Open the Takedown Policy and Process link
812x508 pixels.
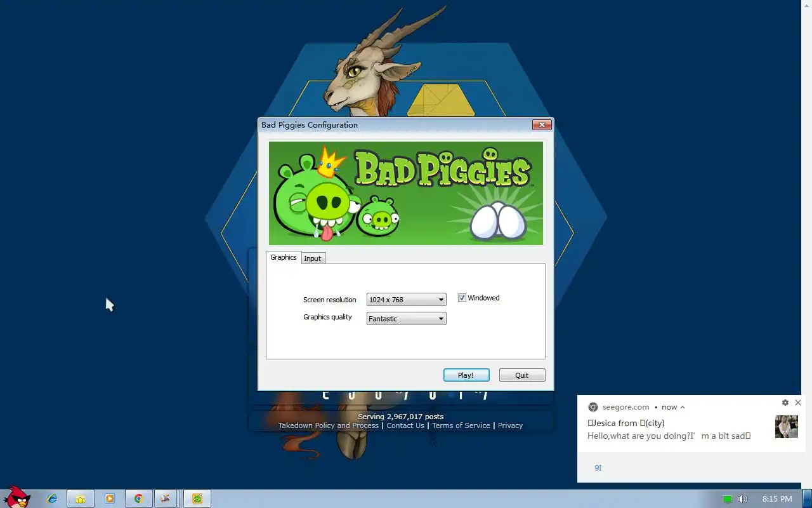pos(329,425)
